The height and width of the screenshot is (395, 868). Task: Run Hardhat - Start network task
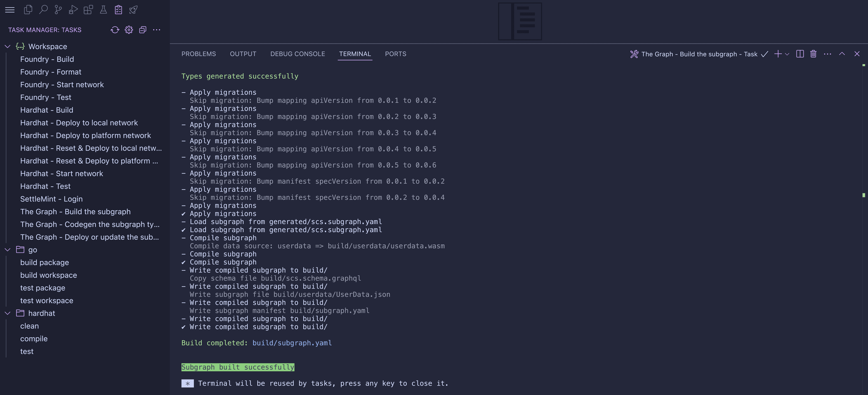(x=61, y=174)
